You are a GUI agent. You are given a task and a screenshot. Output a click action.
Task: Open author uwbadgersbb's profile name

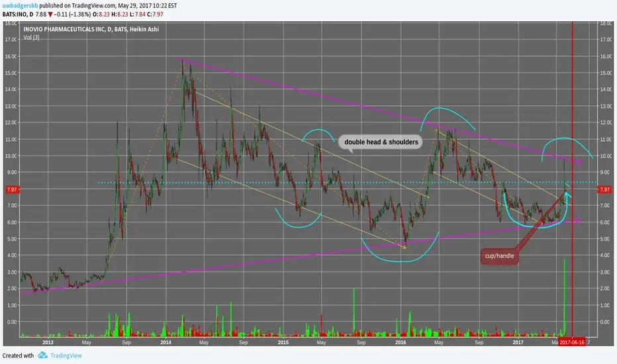(21, 5)
